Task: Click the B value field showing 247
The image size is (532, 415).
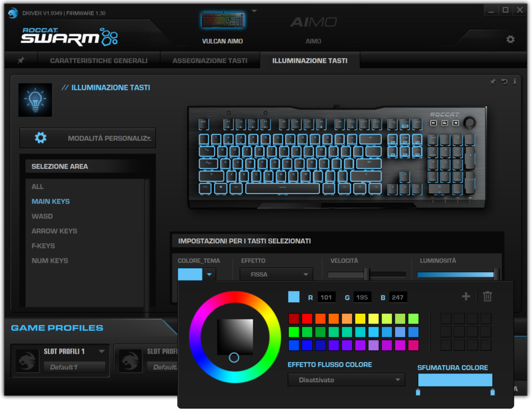Action: (397, 297)
